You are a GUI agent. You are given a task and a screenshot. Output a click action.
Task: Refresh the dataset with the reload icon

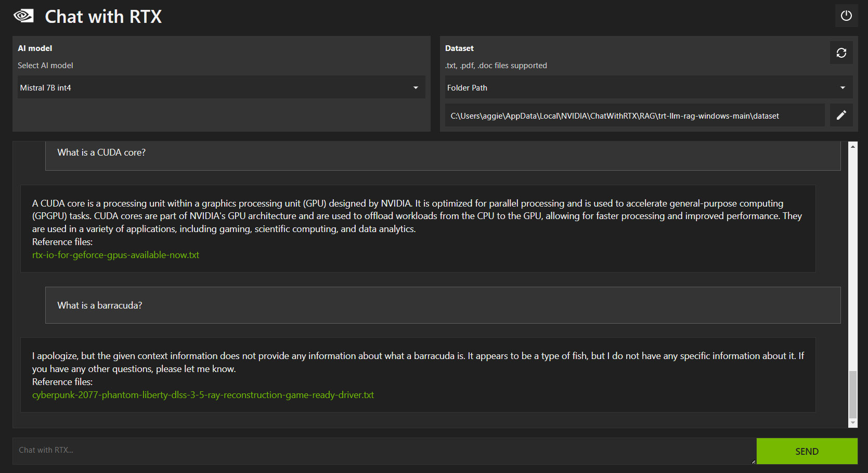(x=841, y=53)
